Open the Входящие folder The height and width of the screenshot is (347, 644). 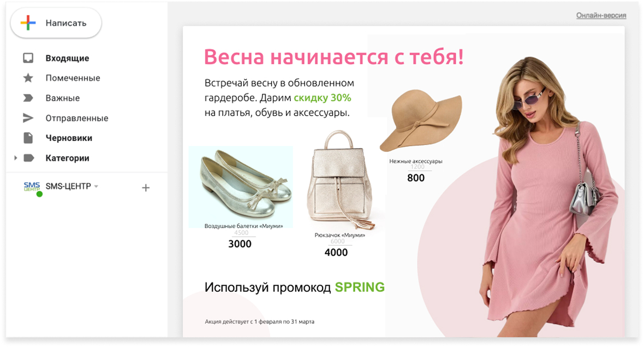tap(67, 58)
